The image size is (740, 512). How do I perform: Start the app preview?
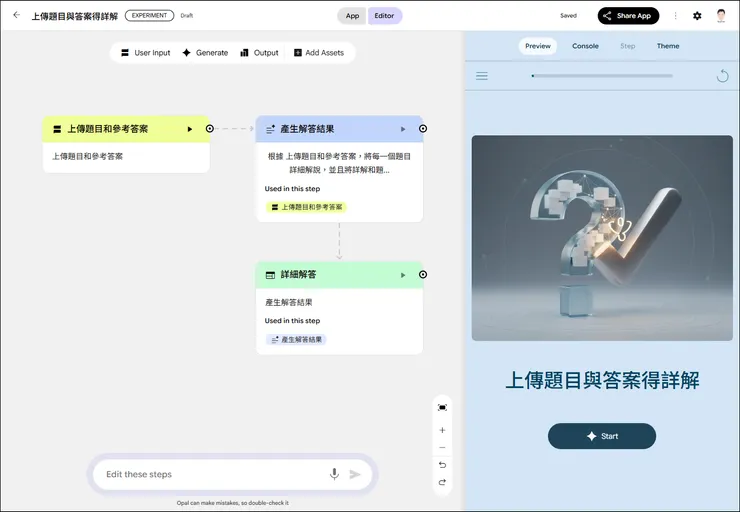(x=602, y=436)
